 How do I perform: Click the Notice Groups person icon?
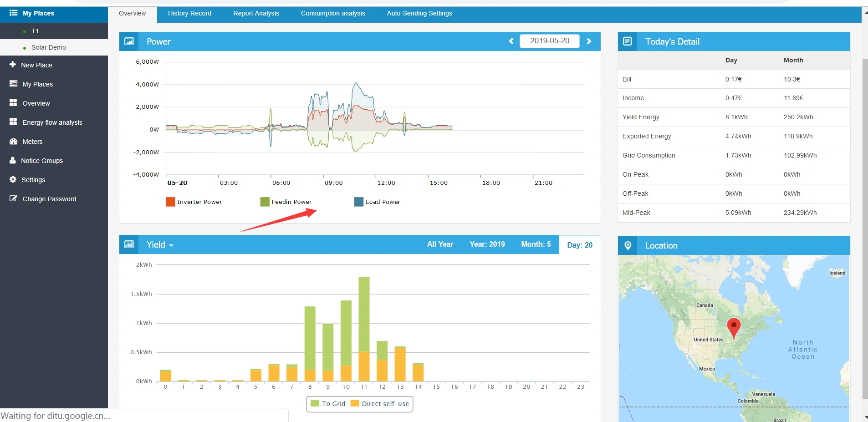[x=13, y=160]
